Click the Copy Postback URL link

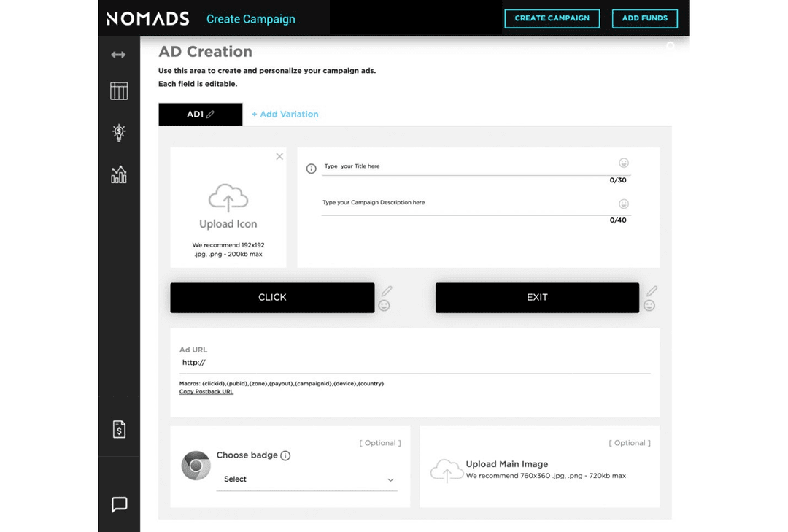coord(206,391)
